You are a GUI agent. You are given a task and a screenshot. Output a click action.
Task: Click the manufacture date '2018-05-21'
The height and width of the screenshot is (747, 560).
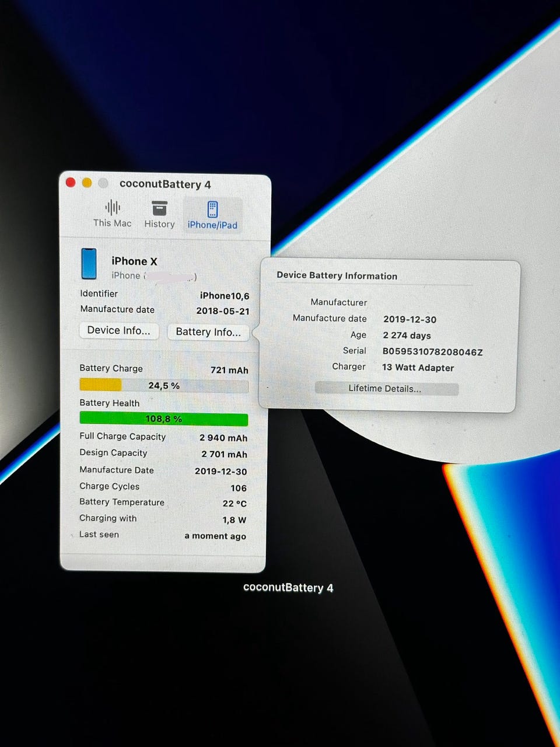(223, 311)
